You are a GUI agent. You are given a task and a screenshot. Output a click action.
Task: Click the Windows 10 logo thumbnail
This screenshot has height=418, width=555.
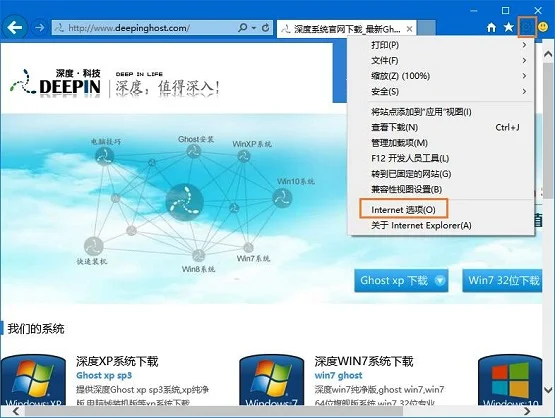(x=510, y=380)
